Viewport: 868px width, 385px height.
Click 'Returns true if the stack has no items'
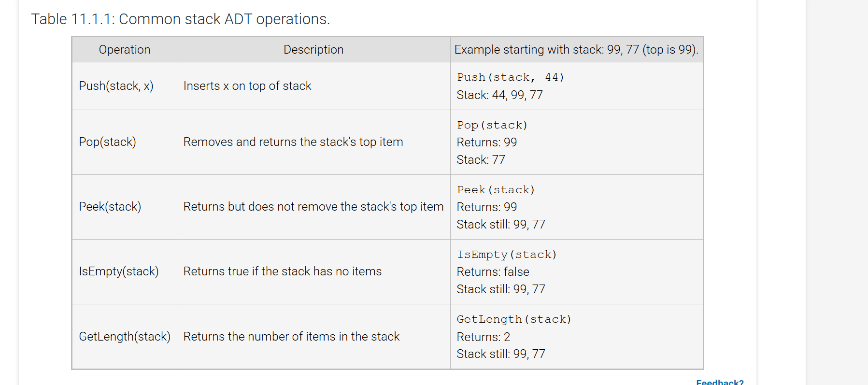(283, 271)
